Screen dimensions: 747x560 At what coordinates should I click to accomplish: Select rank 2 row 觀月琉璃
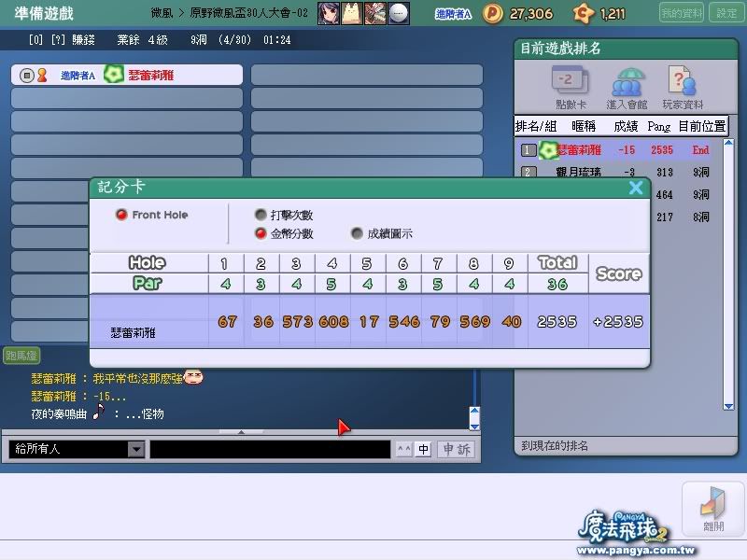pos(618,172)
